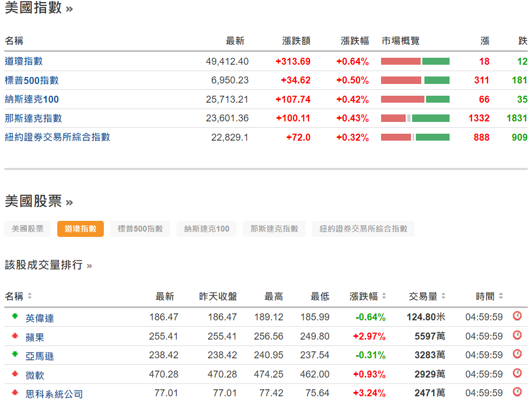Select the 那斯達克指數 filter tab
Image resolution: width=532 pixels, height=400 pixels.
point(274,228)
